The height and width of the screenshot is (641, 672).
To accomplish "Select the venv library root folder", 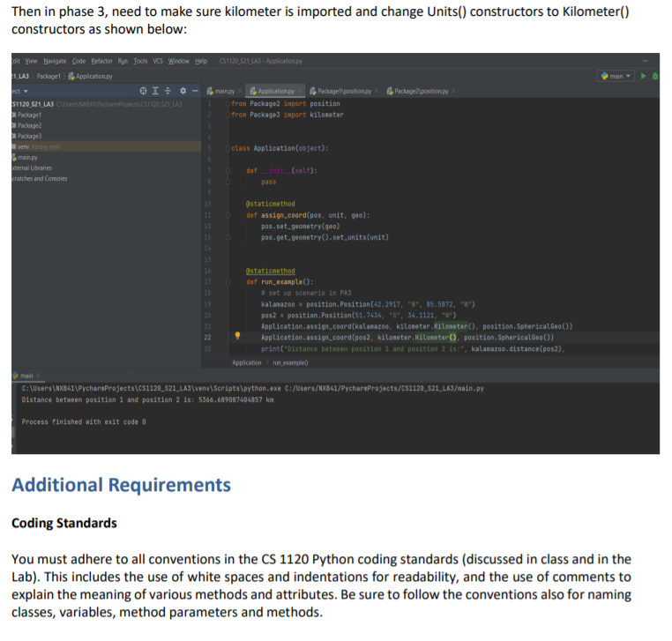I will (106, 146).
